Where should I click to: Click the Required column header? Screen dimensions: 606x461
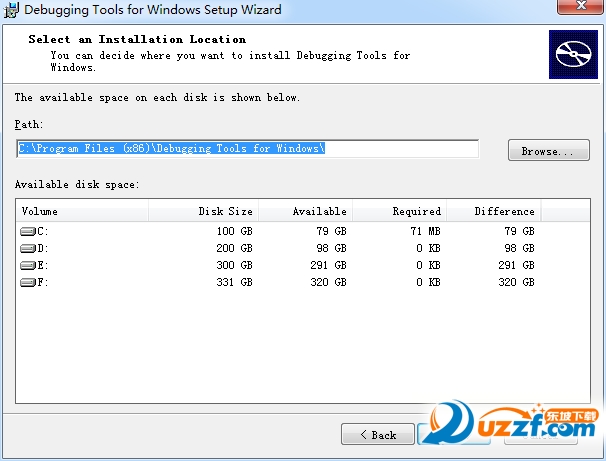click(400, 211)
